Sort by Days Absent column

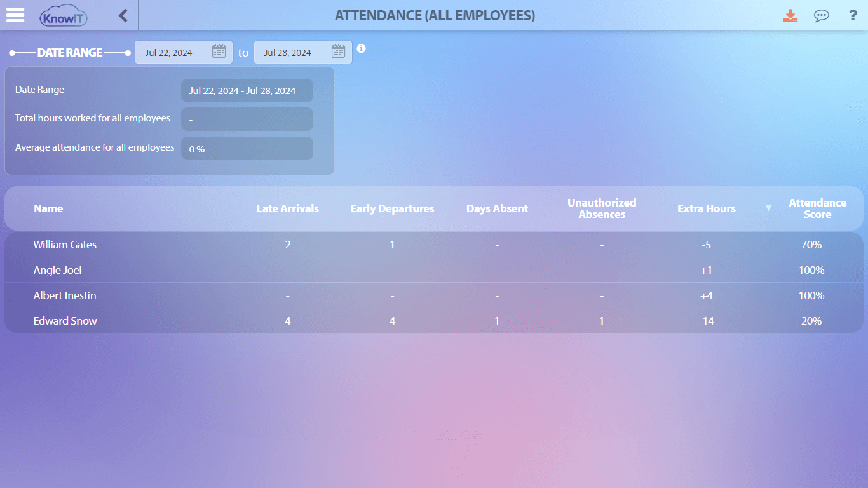point(497,208)
